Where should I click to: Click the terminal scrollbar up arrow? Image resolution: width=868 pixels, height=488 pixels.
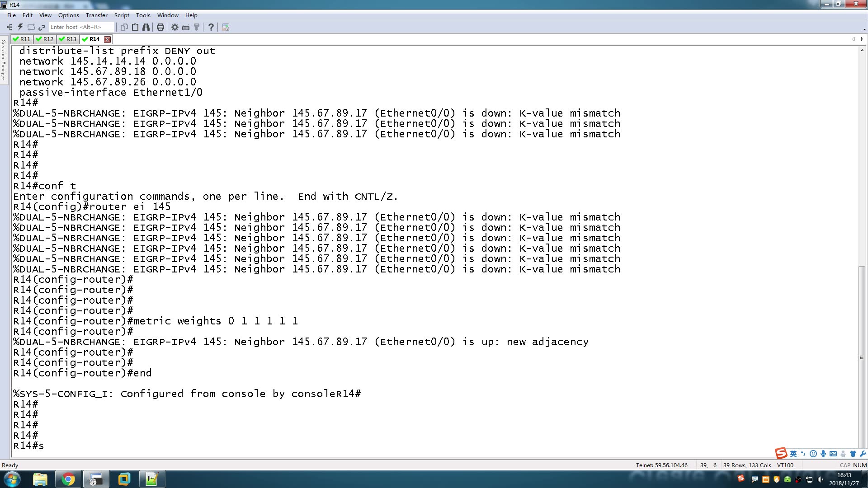coord(862,50)
